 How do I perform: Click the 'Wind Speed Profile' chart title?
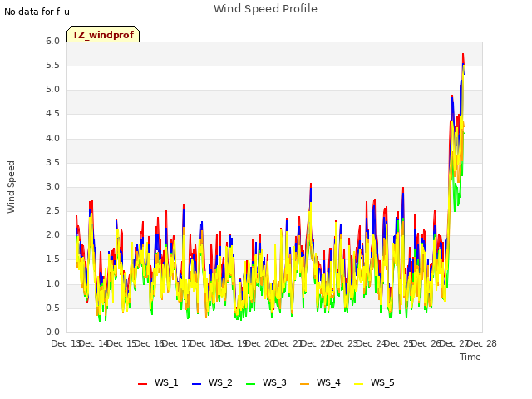pos(265,9)
